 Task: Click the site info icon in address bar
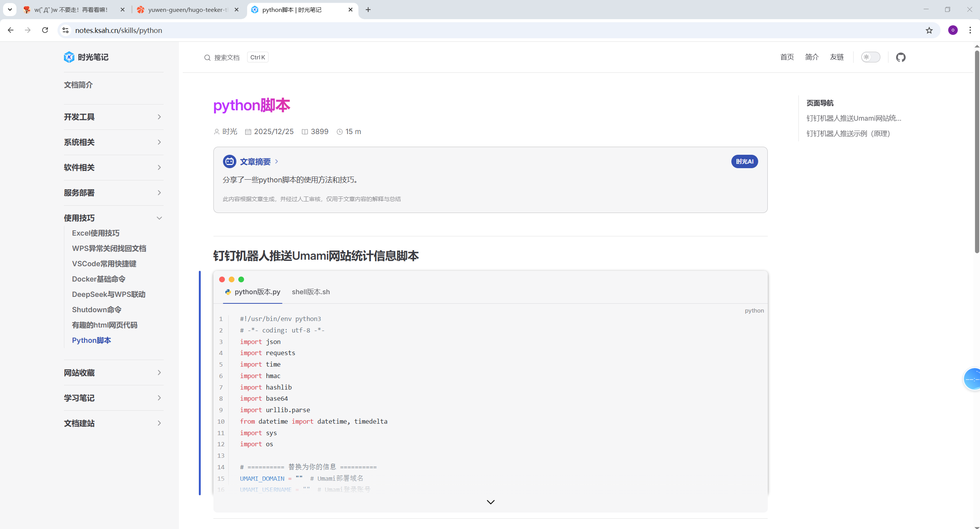tap(66, 30)
